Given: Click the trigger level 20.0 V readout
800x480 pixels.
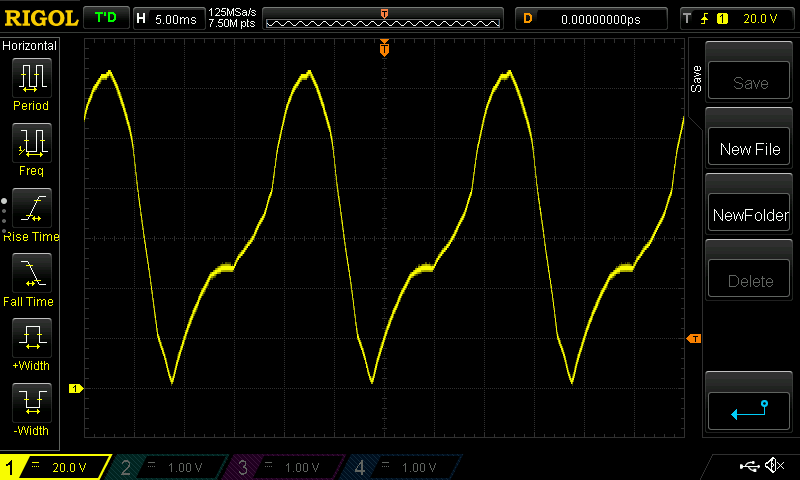Looking at the screenshot, I should point(760,19).
